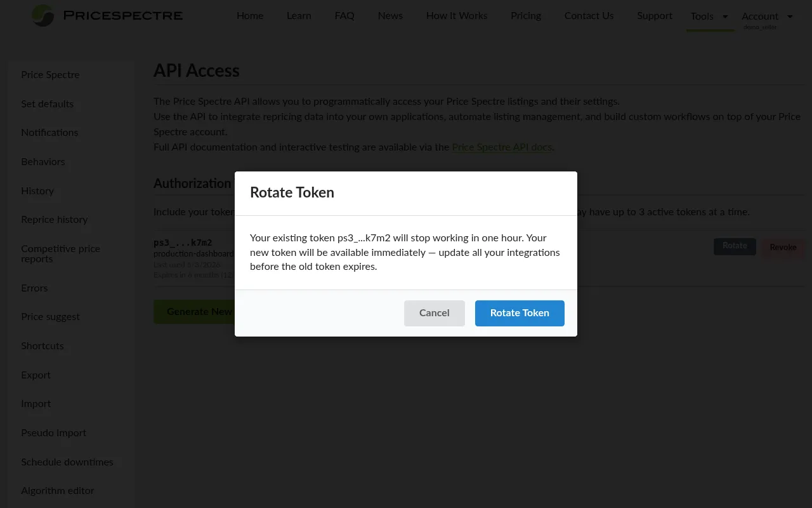Click the token name ps3_...k7m2
812x508 pixels.
coord(183,243)
